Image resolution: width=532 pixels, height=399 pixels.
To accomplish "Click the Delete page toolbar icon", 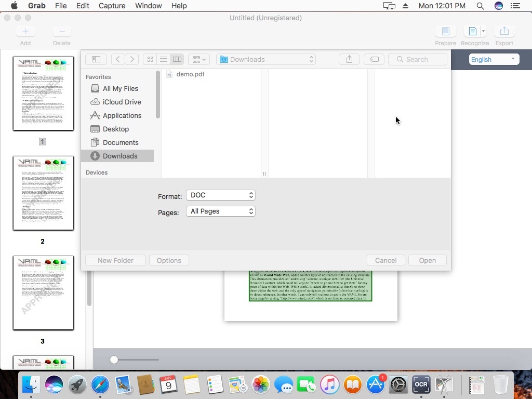I will 62,31.
